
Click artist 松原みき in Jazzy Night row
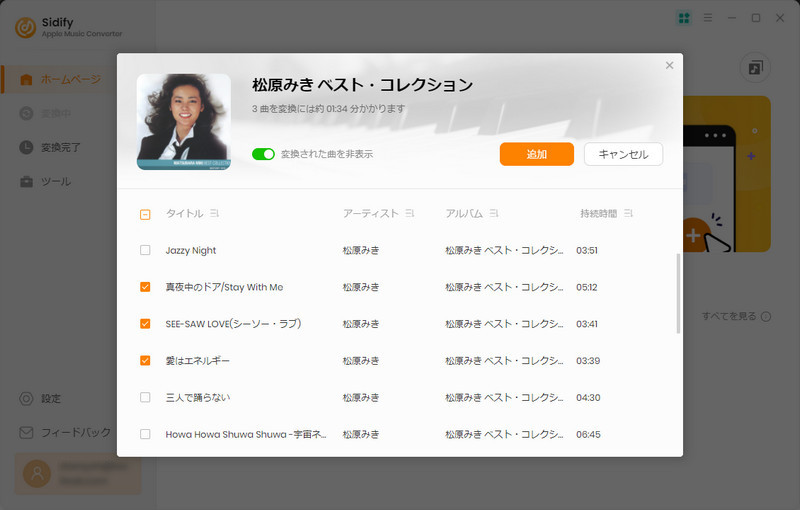click(x=361, y=250)
